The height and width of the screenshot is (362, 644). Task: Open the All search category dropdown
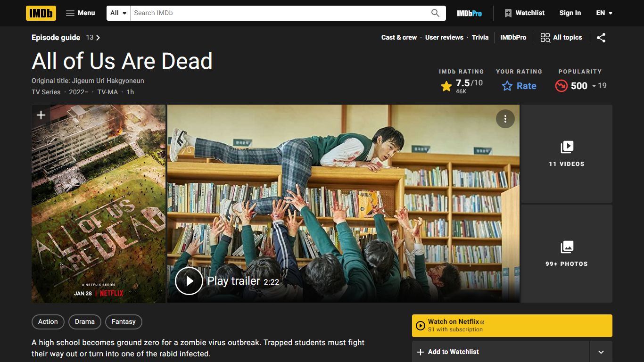118,13
